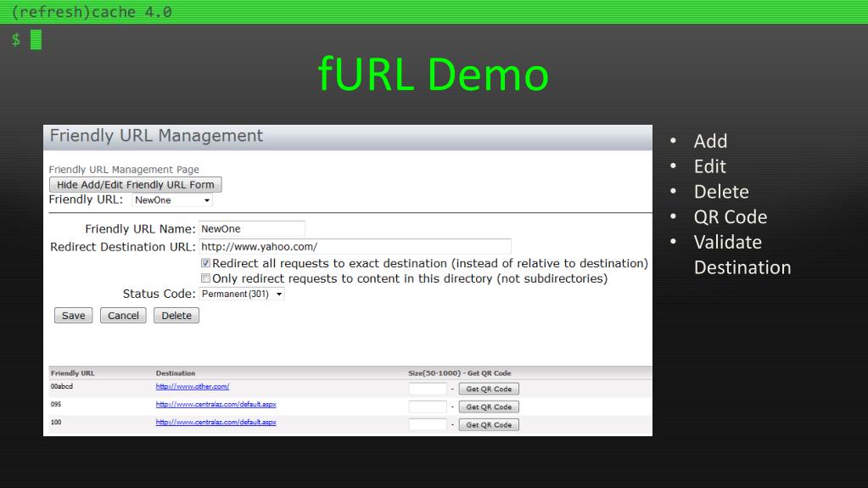This screenshot has width=868, height=488.
Task: Open the centralaz.com link in row 100
Action: point(216,422)
